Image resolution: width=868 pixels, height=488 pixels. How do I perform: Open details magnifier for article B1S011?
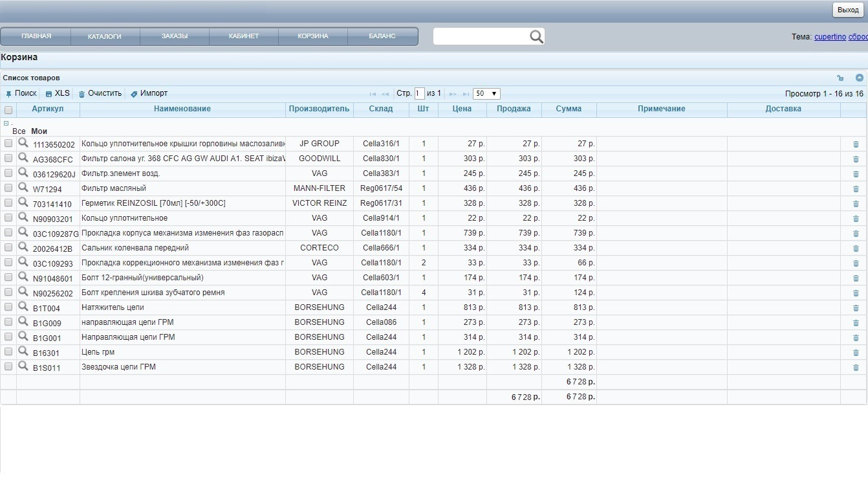click(x=23, y=366)
